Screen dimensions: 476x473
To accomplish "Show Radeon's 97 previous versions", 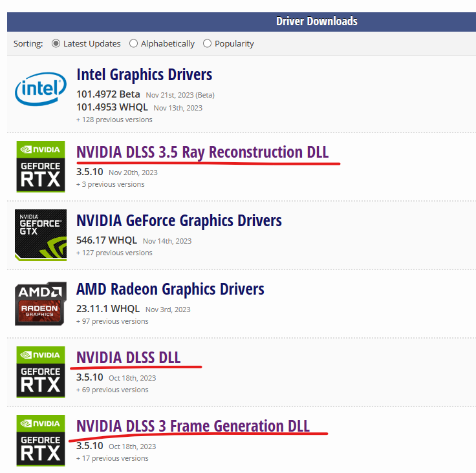I will [113, 321].
